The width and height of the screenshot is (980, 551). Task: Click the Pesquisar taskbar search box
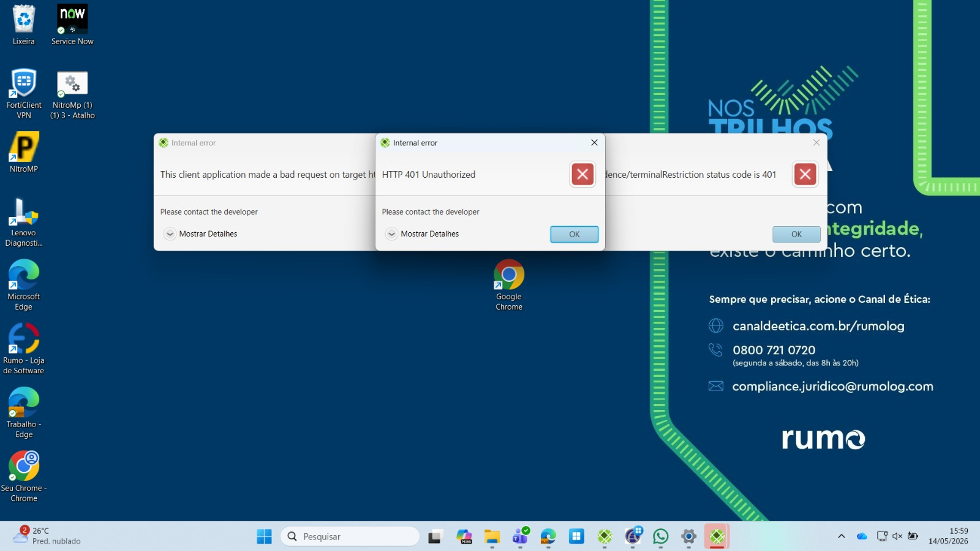pos(350,536)
